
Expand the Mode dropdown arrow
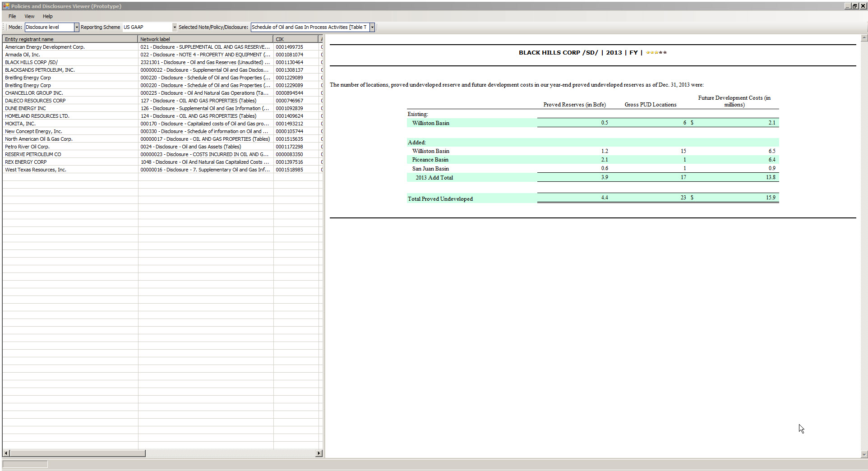(76, 27)
